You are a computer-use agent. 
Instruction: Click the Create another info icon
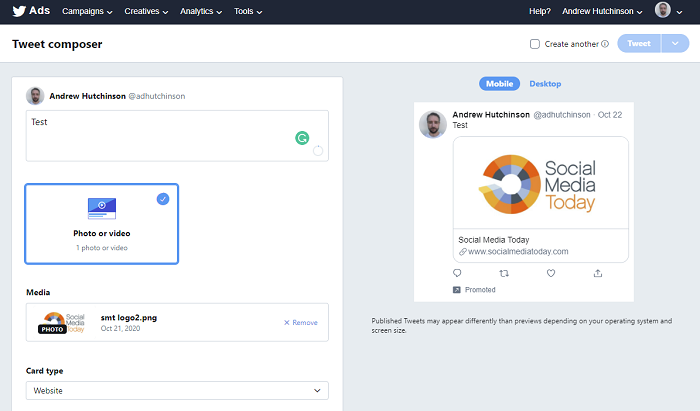(605, 44)
